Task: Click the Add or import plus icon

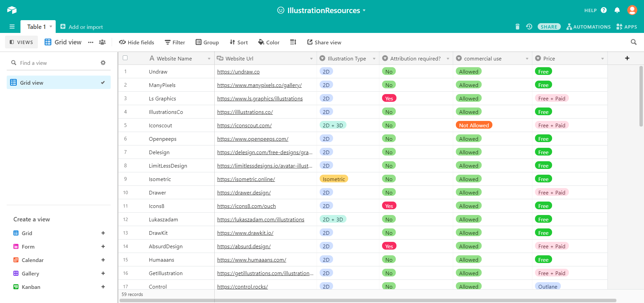Action: coord(63,26)
